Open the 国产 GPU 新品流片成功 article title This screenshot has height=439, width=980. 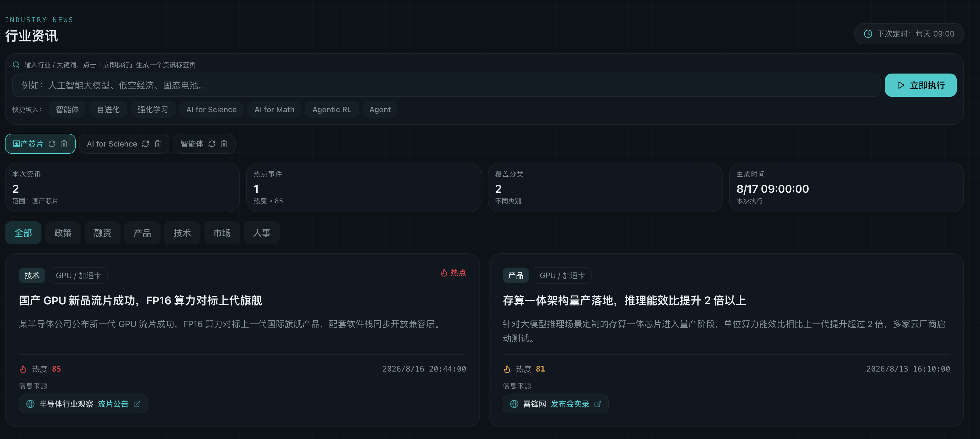140,300
